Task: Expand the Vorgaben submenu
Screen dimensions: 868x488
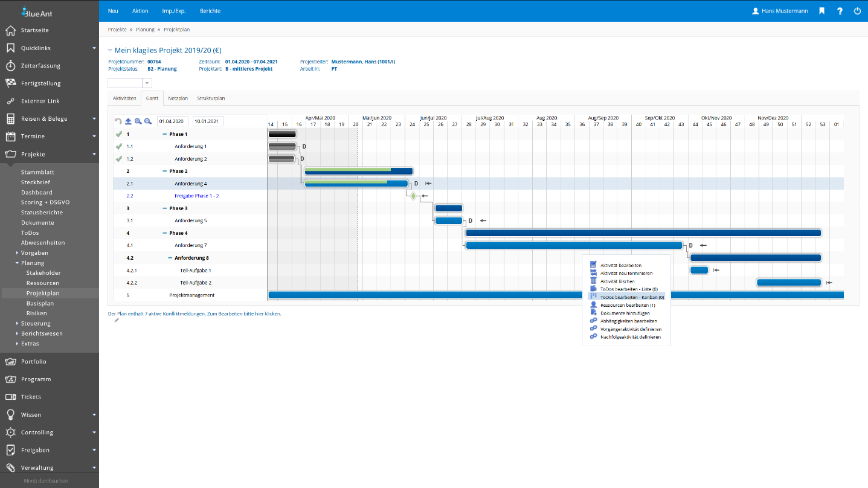Action: click(17, 253)
